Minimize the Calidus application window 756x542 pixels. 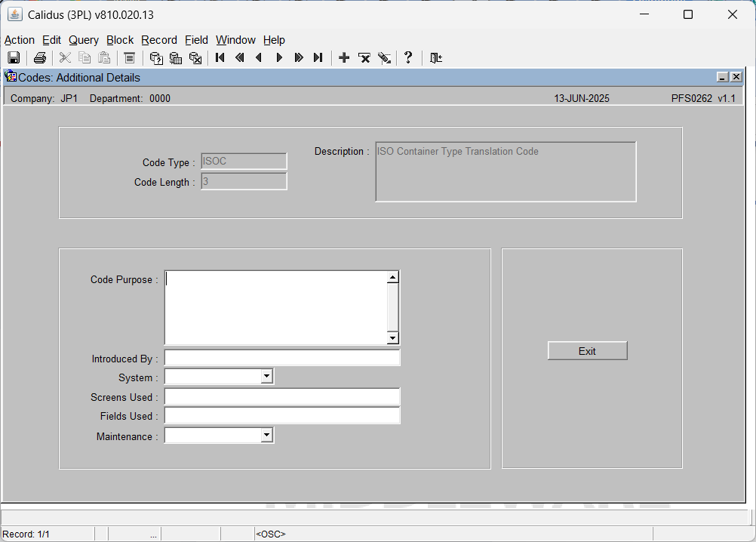pos(644,14)
